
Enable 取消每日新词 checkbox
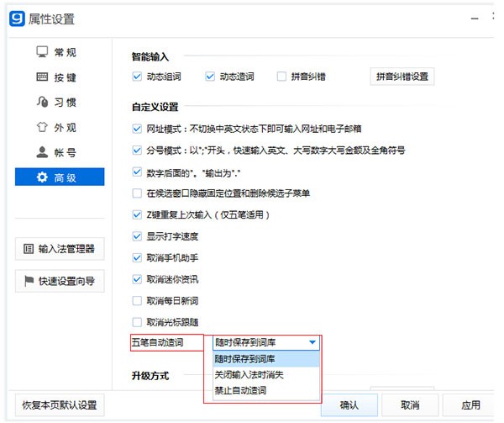137,301
